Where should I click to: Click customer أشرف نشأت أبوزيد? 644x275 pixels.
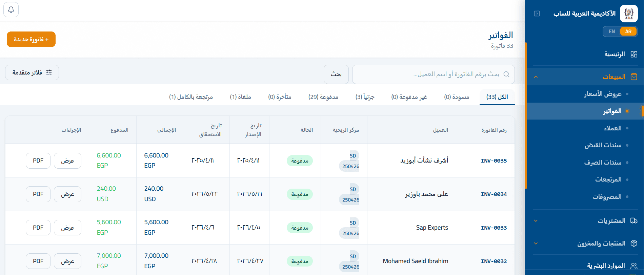pos(424,161)
